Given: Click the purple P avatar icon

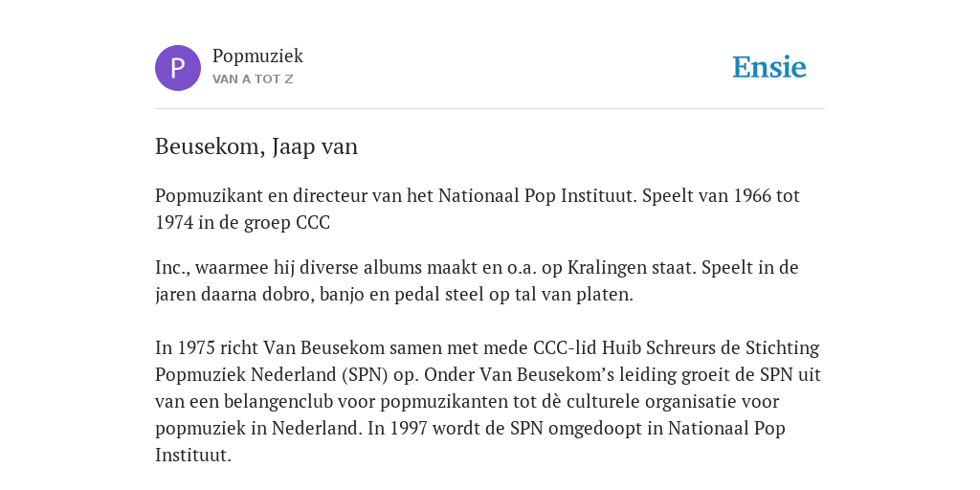Looking at the screenshot, I should click(x=177, y=68).
